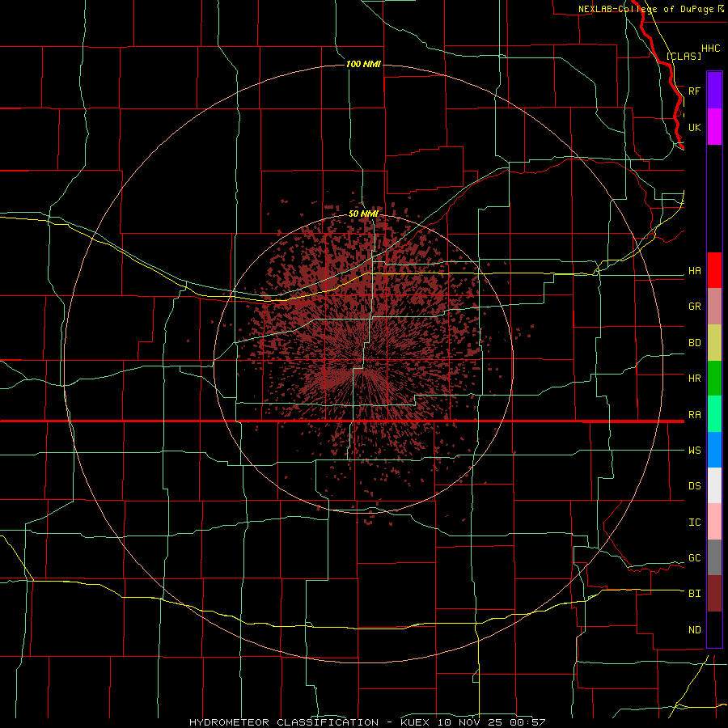Click the RA legend label
This screenshot has height=728, width=728.
(x=695, y=415)
